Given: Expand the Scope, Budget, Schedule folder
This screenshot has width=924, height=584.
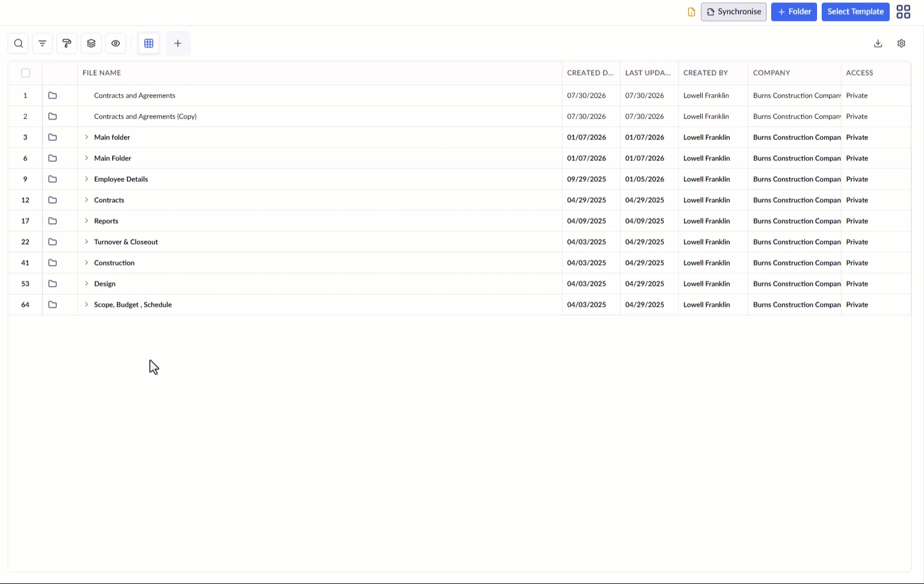Looking at the screenshot, I should (87, 304).
